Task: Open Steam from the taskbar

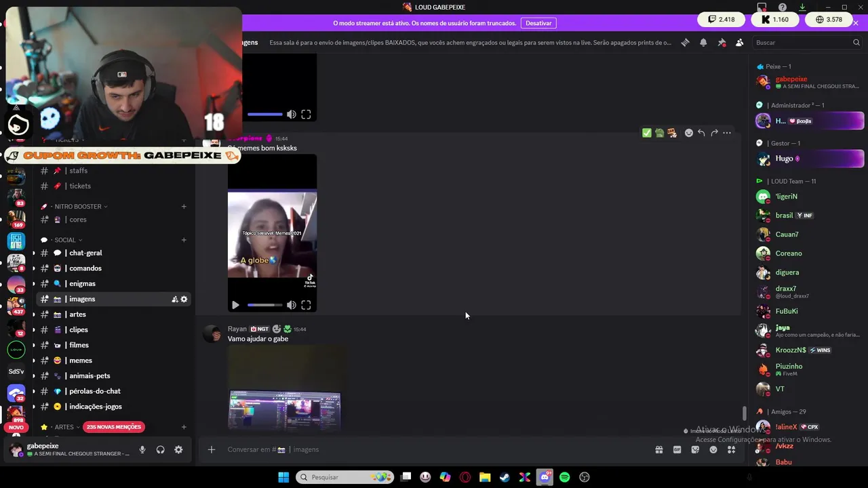Action: [x=505, y=477]
